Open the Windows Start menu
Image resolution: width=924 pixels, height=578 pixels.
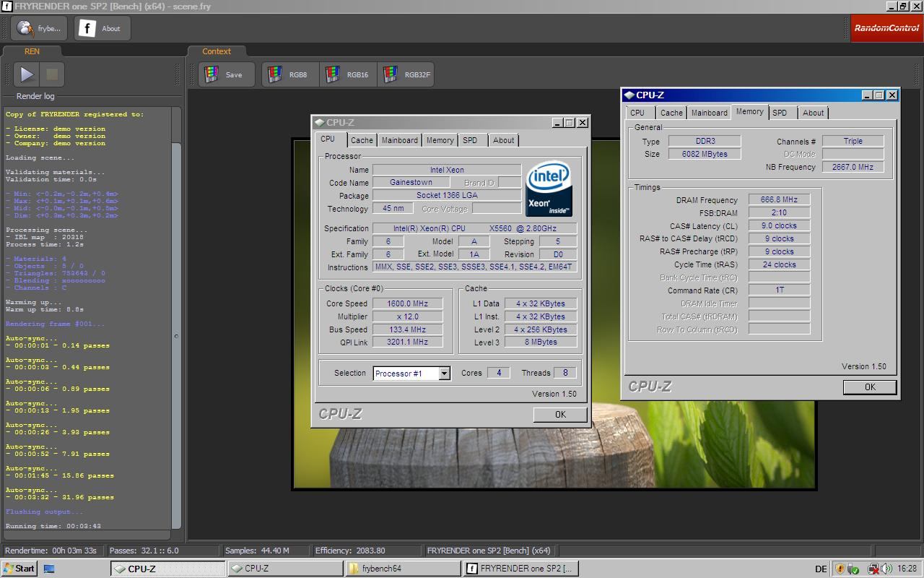click(x=19, y=569)
